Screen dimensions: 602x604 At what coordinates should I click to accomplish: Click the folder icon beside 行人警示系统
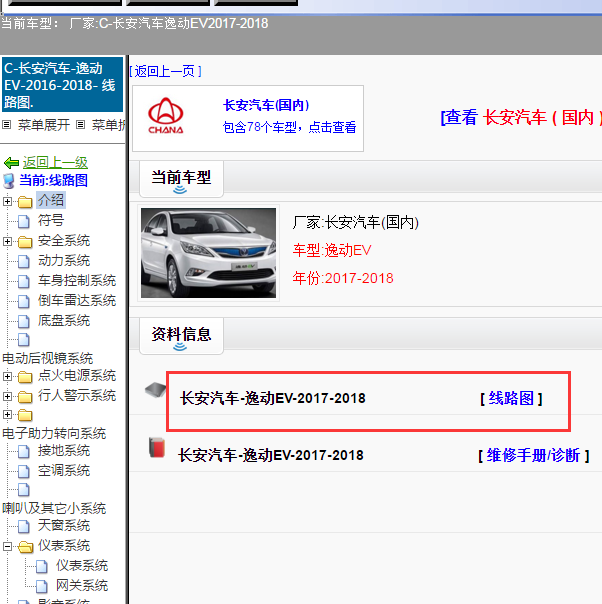point(25,396)
